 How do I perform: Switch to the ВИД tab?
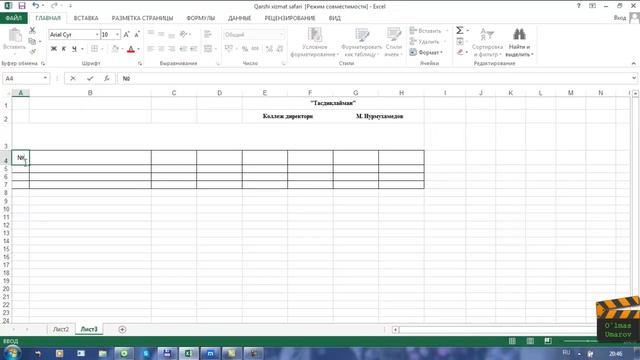coord(334,18)
